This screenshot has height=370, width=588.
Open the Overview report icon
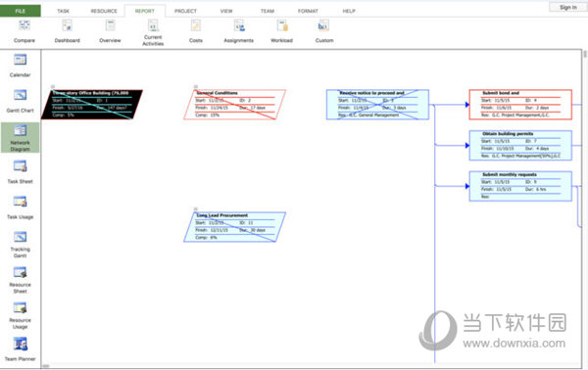pos(110,25)
